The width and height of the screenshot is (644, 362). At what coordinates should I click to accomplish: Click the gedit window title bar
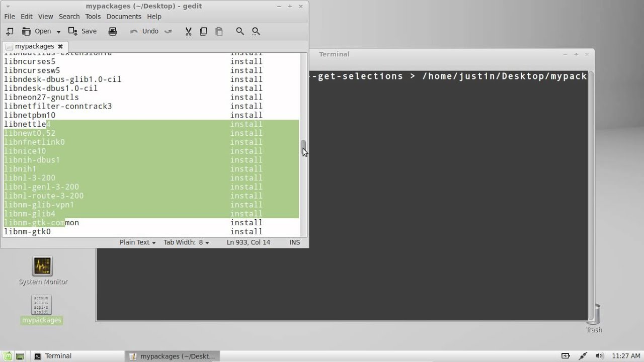[154, 6]
